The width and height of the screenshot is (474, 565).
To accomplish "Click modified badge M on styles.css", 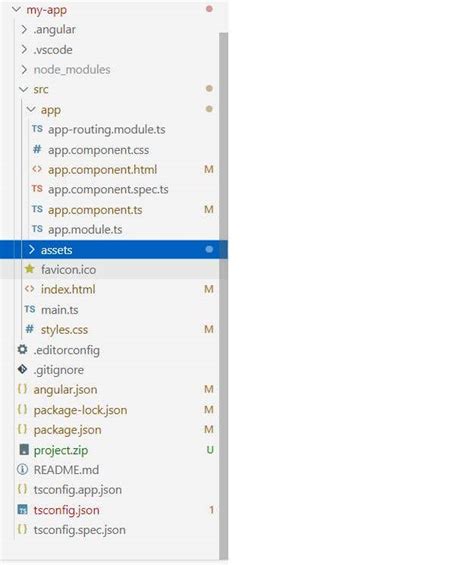I will (x=209, y=329).
